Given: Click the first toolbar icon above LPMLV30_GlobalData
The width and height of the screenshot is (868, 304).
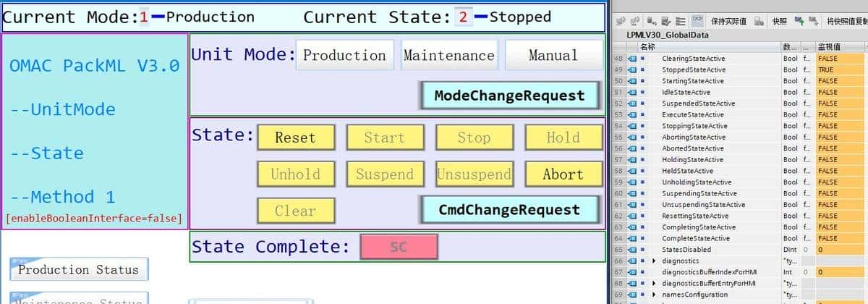Looking at the screenshot, I should coord(618,21).
